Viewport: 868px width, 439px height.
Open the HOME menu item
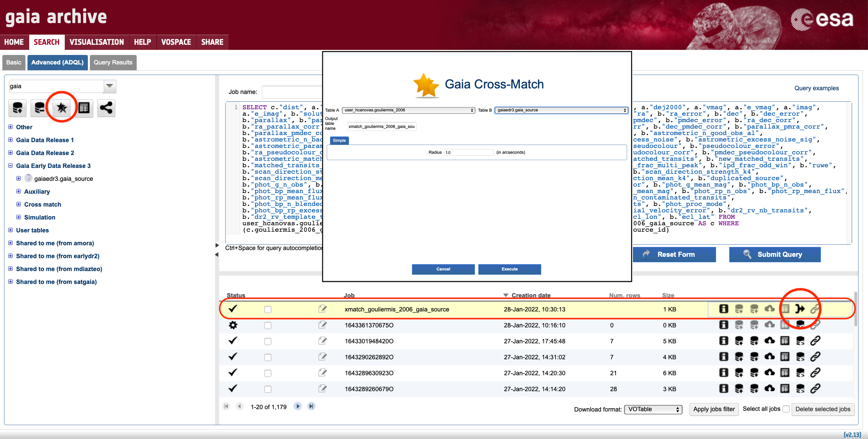[x=14, y=42]
